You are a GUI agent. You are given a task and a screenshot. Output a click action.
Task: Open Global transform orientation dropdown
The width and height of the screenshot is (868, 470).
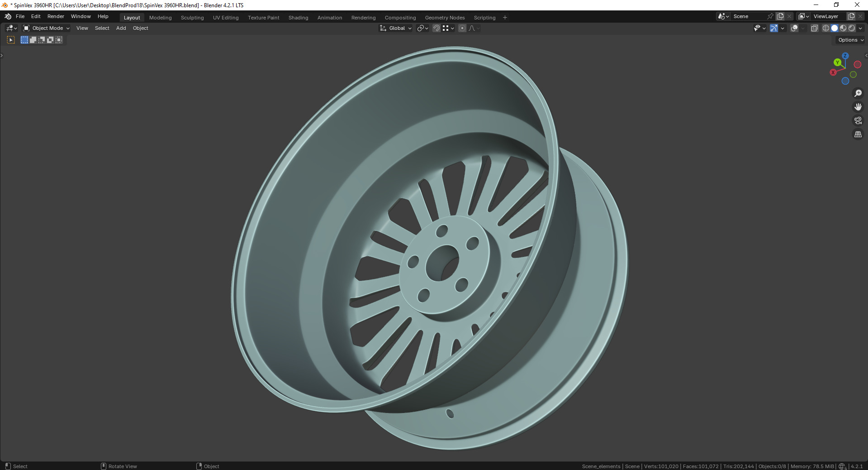coord(396,28)
